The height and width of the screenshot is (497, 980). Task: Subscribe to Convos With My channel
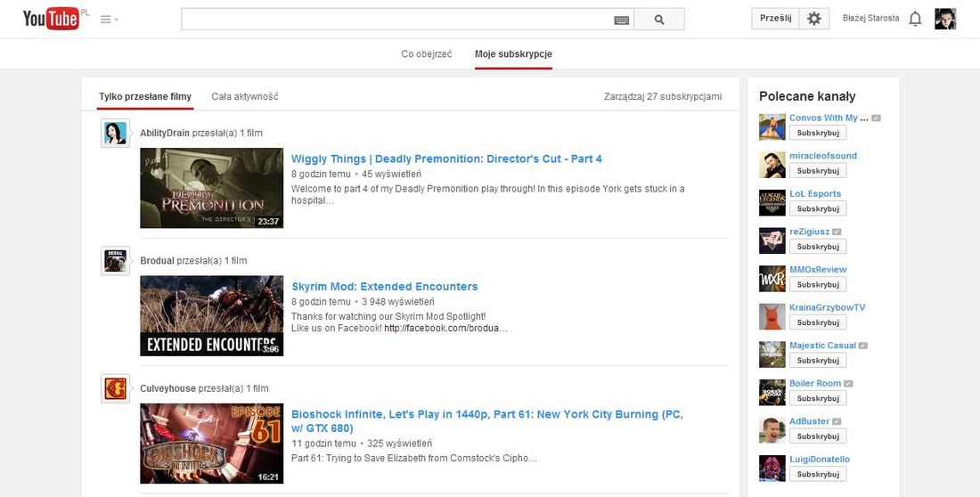click(x=818, y=134)
